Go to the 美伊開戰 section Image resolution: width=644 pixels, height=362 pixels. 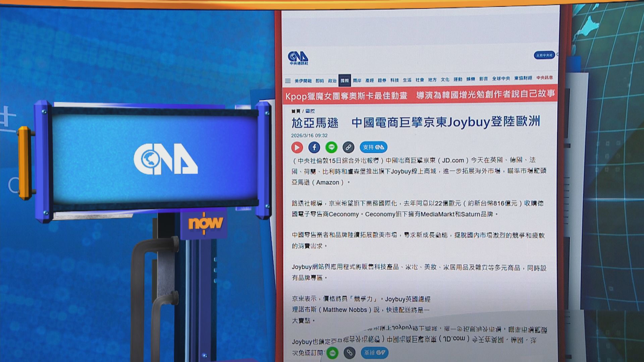coord(303,81)
